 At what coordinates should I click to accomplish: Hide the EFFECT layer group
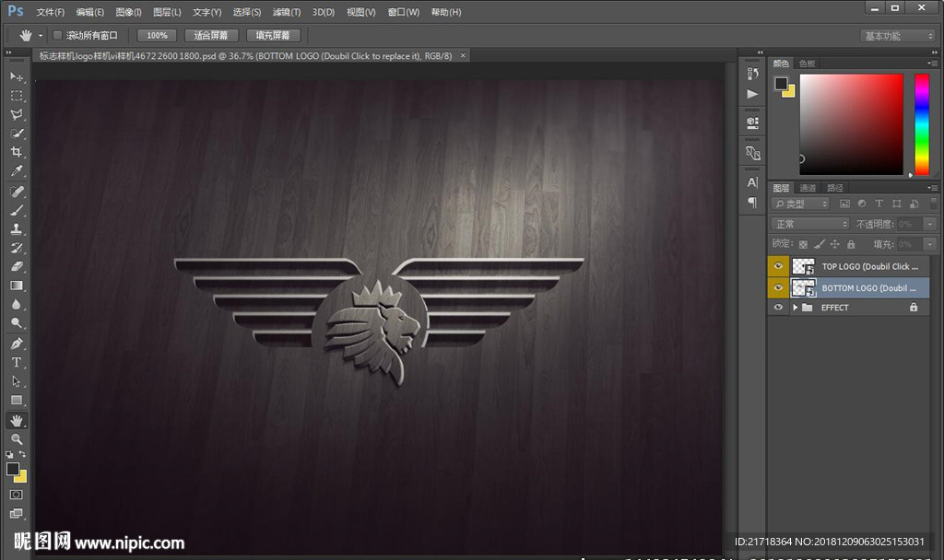[x=778, y=308]
